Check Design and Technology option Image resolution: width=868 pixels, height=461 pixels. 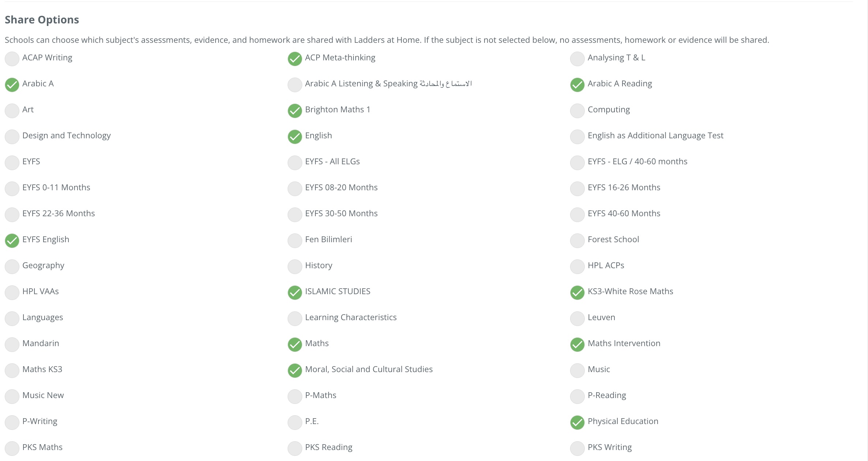click(12, 137)
